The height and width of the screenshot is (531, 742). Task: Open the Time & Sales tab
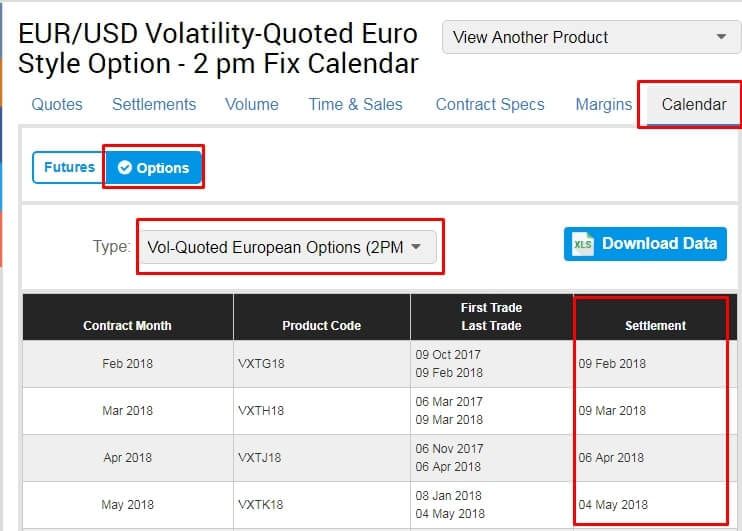point(355,104)
